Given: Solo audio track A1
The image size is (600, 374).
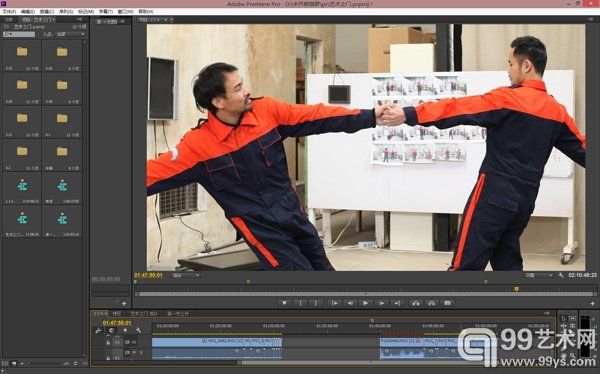Looking at the screenshot, I should tap(140, 352).
